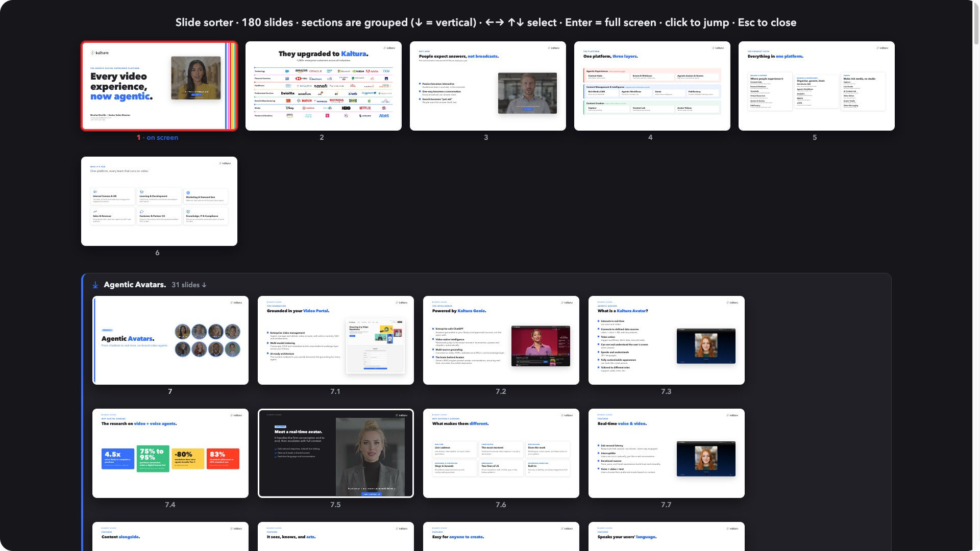
Task: Click slide number label '2'
Action: [x=322, y=138]
